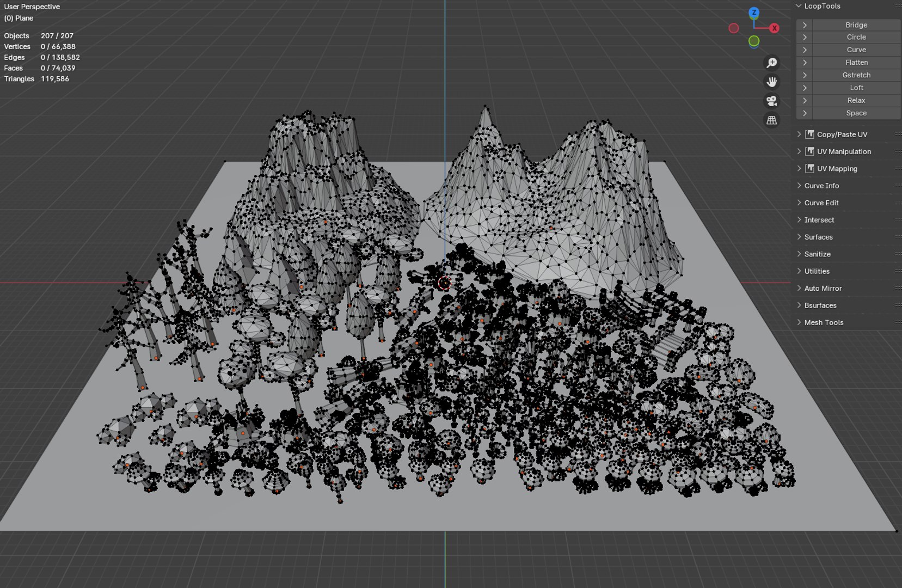The image size is (902, 588).
Task: Click the Copy/Paste UV panel icon
Action: [x=810, y=134]
